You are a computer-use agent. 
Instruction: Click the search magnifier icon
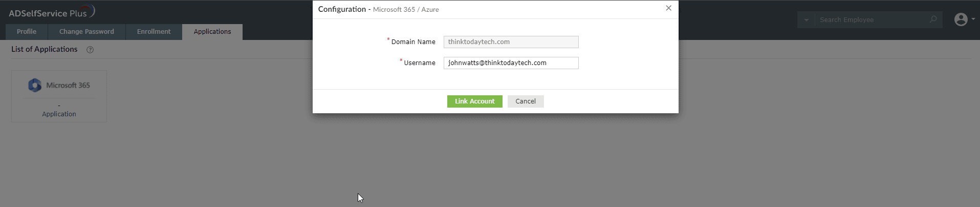pos(933,19)
